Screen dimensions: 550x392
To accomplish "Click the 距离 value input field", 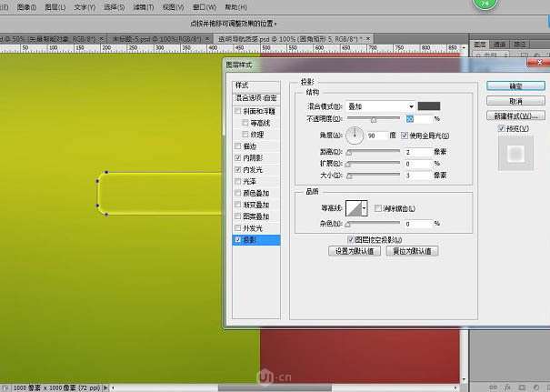I will click(x=418, y=152).
